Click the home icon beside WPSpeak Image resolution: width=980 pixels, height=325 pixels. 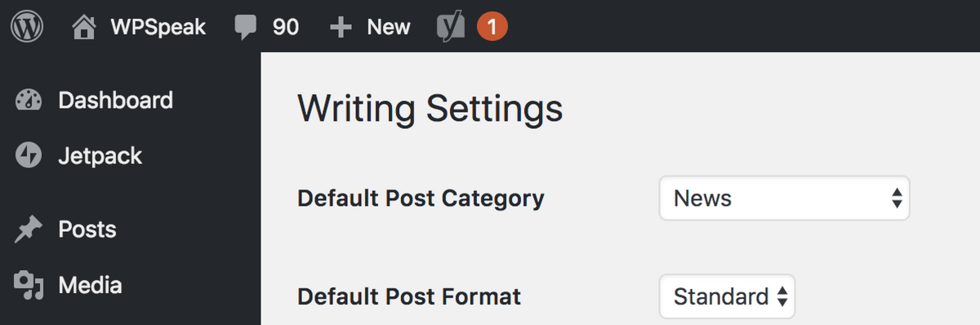coord(84,27)
